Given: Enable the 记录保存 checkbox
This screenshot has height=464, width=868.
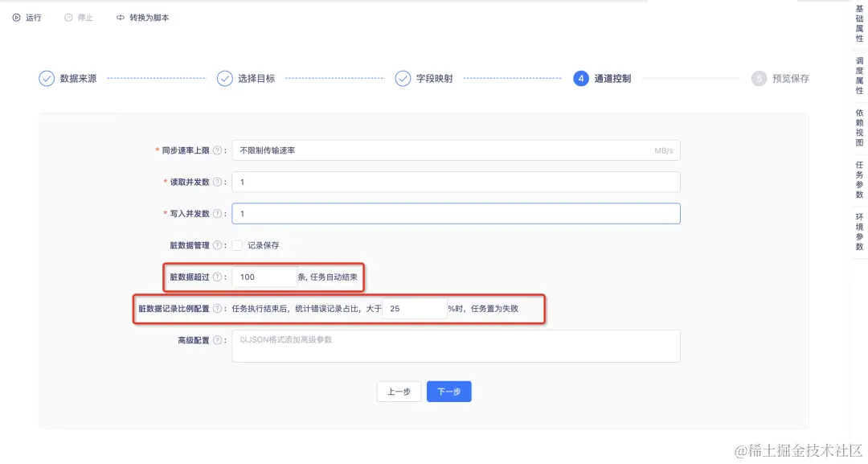Looking at the screenshot, I should (237, 245).
